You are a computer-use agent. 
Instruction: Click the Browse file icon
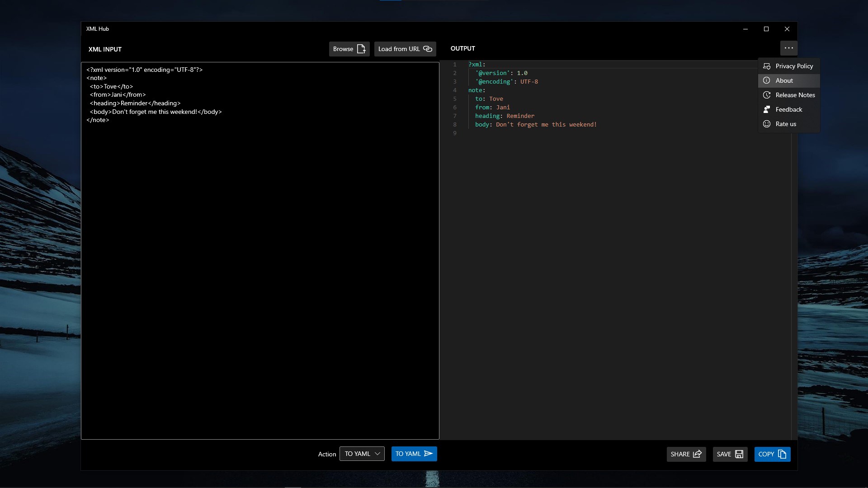(x=361, y=49)
